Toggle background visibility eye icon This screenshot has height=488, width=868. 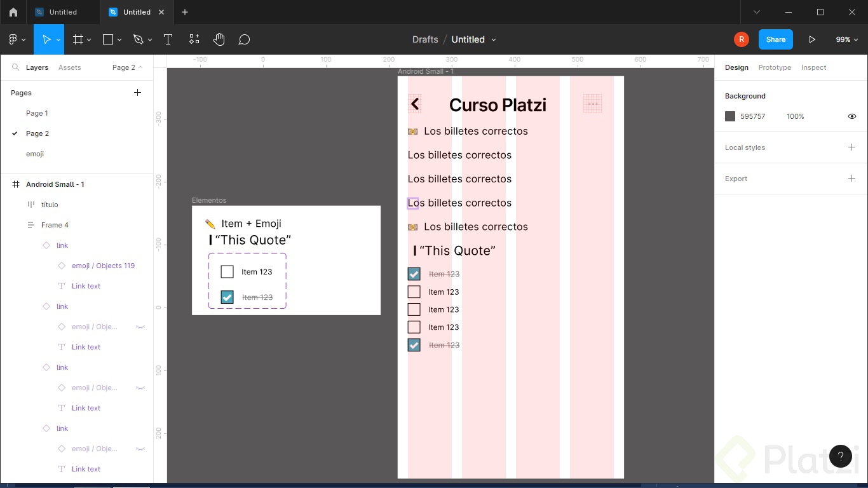tap(851, 116)
